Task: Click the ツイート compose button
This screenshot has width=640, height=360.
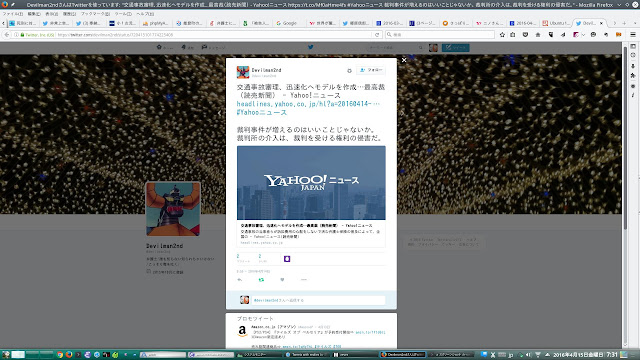Action: 456,48
